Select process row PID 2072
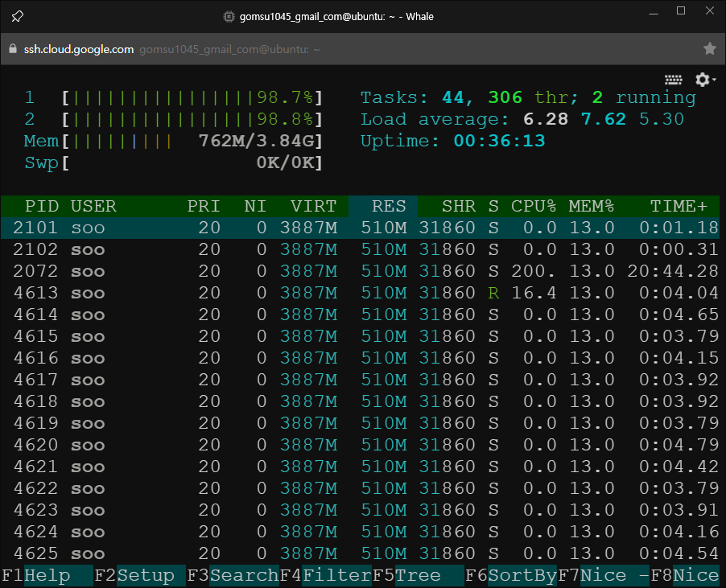This screenshot has width=726, height=588. point(361,271)
